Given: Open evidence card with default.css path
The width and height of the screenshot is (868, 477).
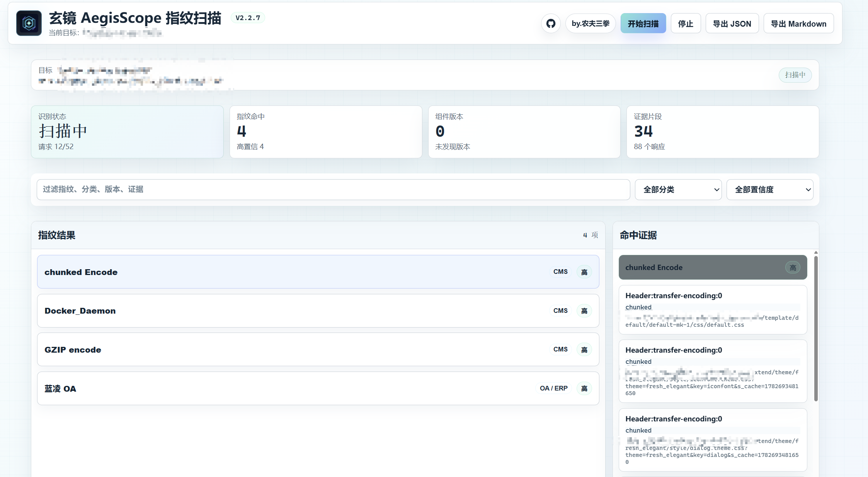Looking at the screenshot, I should 713,310.
